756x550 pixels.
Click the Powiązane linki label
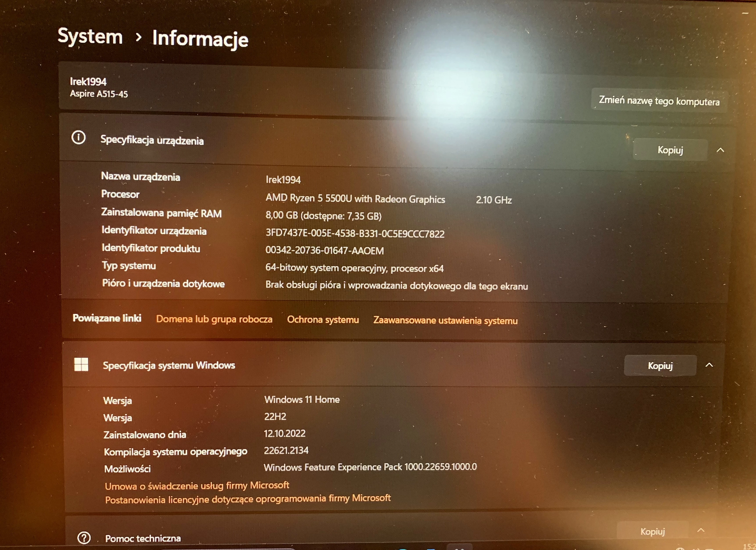coord(107,318)
